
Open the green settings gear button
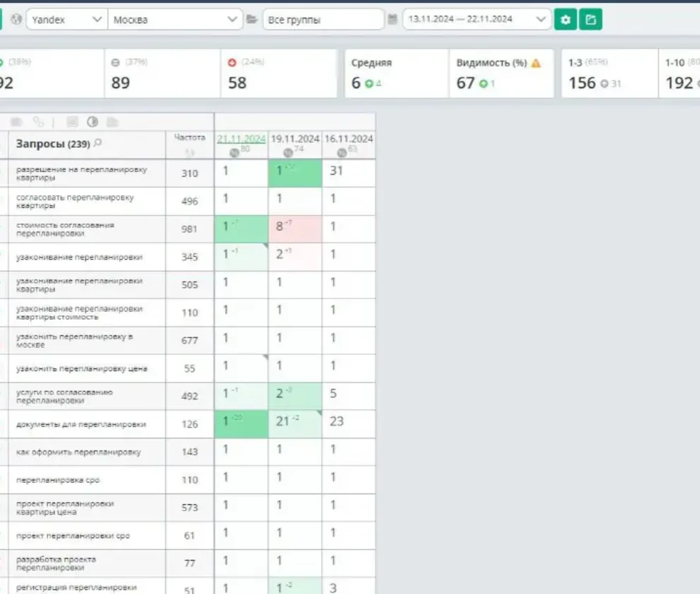pos(565,20)
